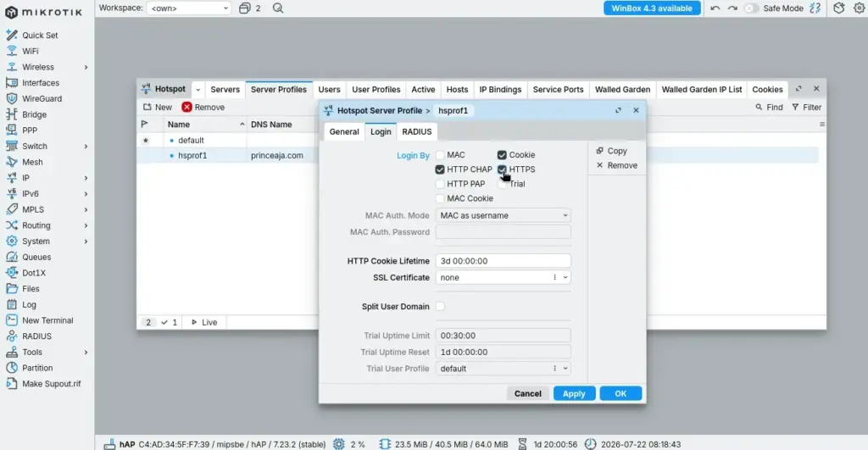Click the Filter funnel icon
Image resolution: width=868 pixels, height=450 pixels.
[795, 107]
